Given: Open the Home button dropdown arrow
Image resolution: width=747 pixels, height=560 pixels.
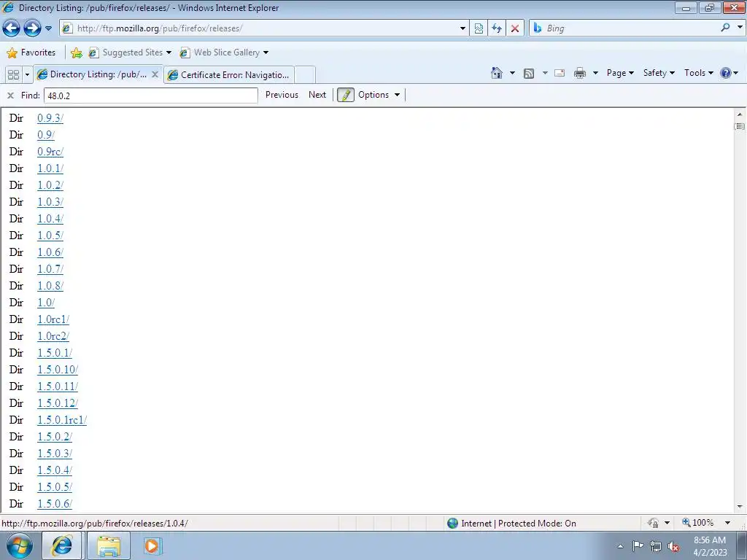Looking at the screenshot, I should click(513, 73).
